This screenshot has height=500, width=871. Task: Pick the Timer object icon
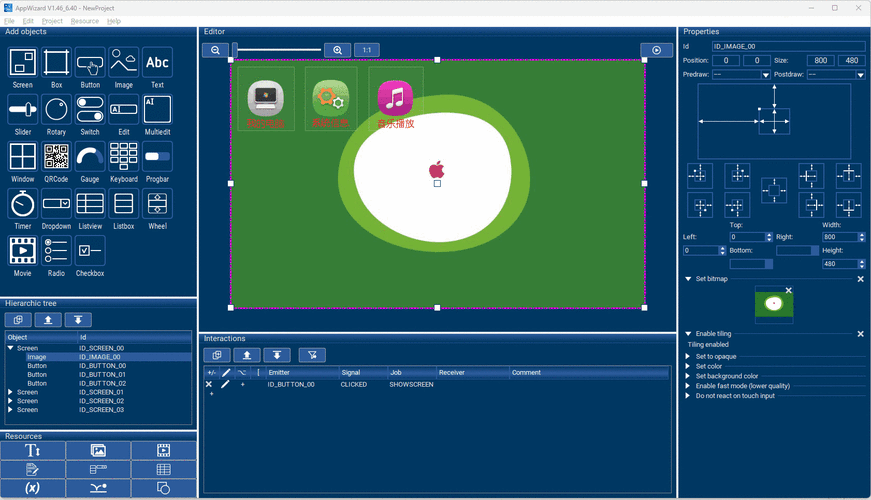pyautogui.click(x=22, y=203)
